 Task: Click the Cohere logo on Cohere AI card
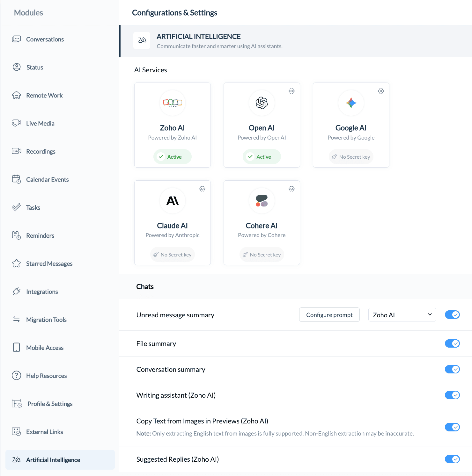point(262,201)
